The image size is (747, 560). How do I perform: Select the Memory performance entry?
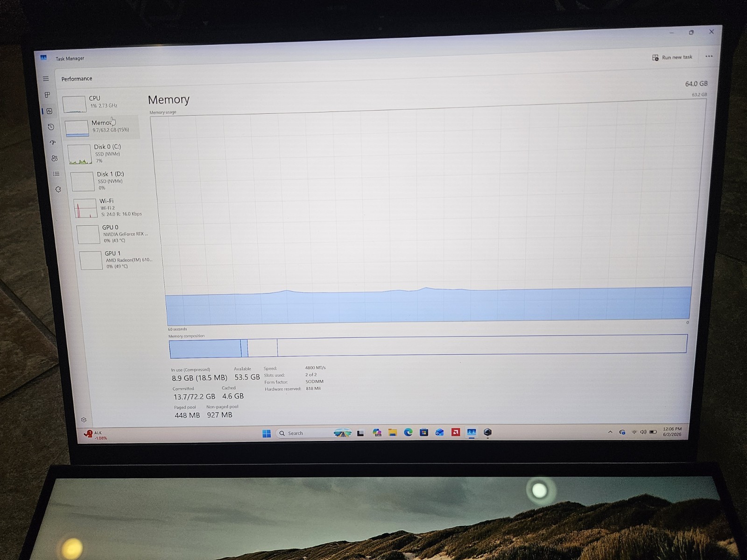(101, 127)
